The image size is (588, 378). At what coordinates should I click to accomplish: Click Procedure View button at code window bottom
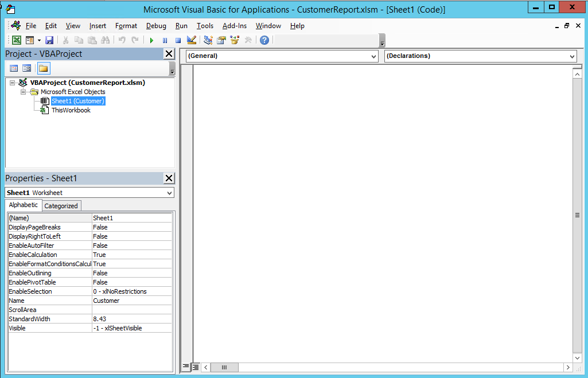186,367
